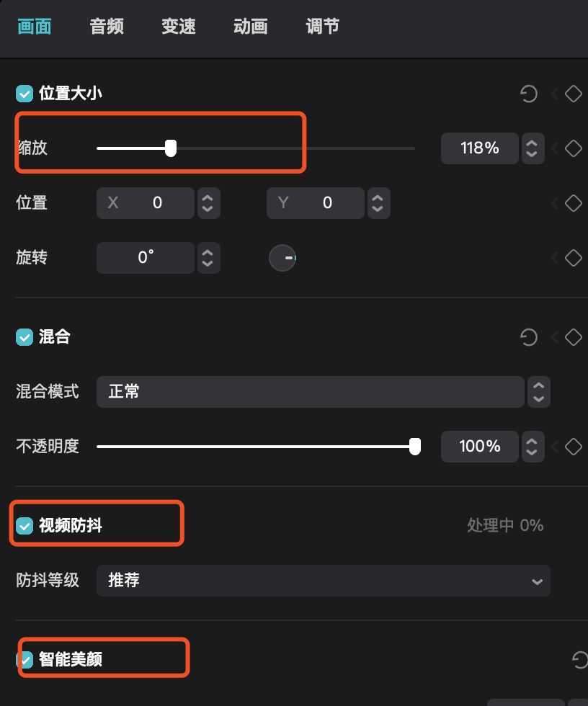
Task: Add keyframe for 位置 position
Action: coord(573,203)
